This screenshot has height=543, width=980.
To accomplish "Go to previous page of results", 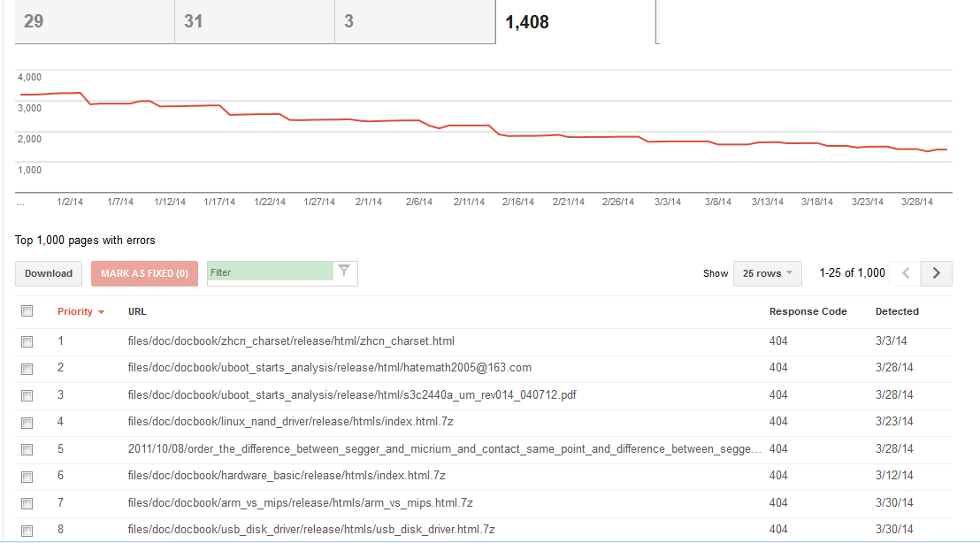I will [906, 273].
